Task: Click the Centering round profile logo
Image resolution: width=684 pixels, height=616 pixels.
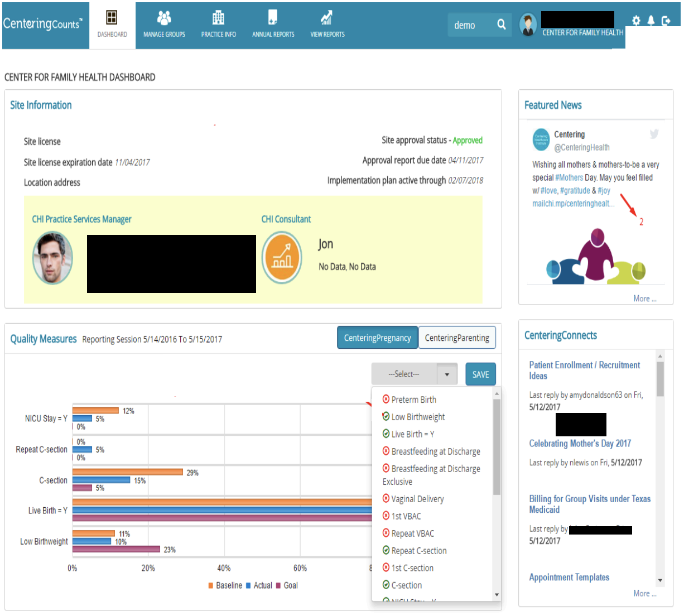Action: point(541,140)
